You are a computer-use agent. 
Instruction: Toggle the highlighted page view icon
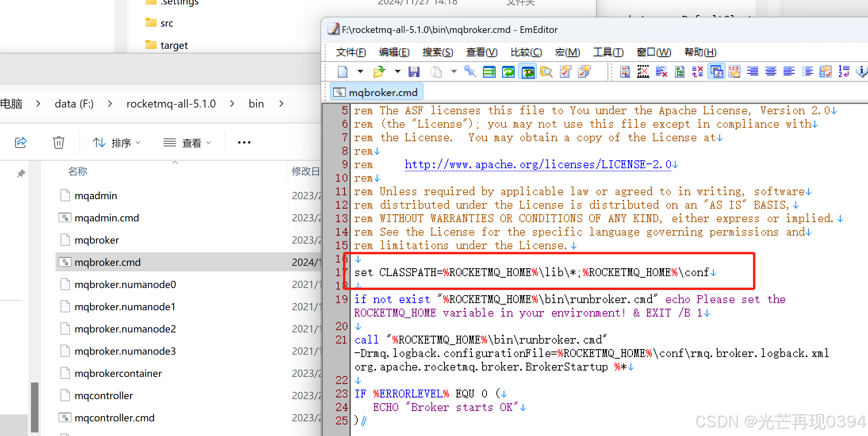[x=717, y=71]
